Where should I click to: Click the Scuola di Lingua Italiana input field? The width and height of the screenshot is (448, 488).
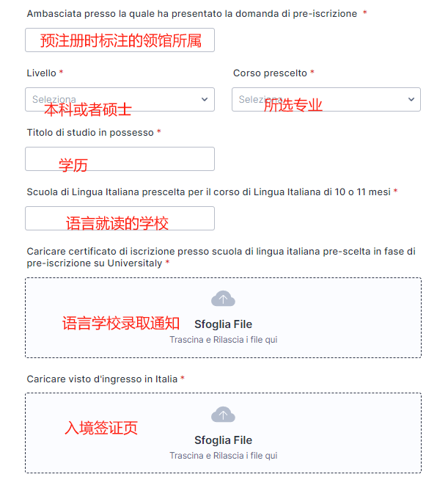point(120,219)
